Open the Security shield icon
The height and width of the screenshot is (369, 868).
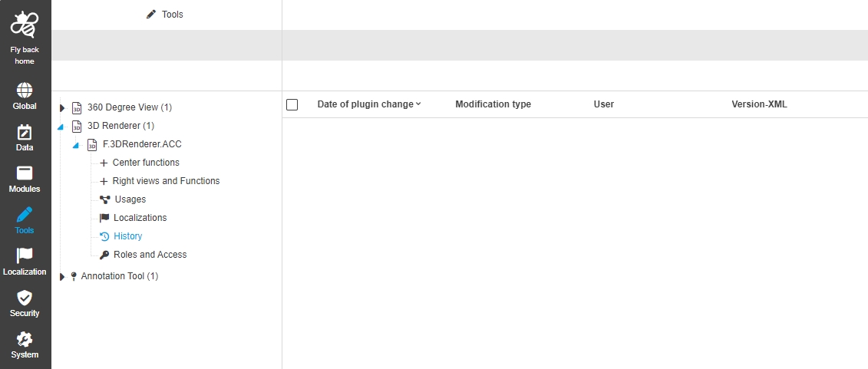(x=25, y=297)
